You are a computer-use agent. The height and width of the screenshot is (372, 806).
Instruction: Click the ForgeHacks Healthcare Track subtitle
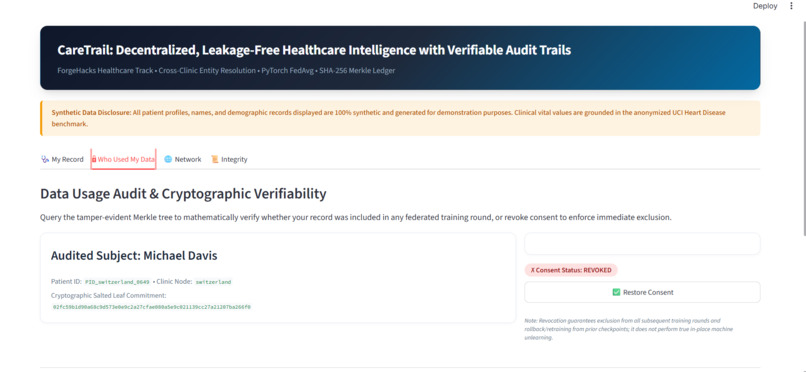(226, 70)
